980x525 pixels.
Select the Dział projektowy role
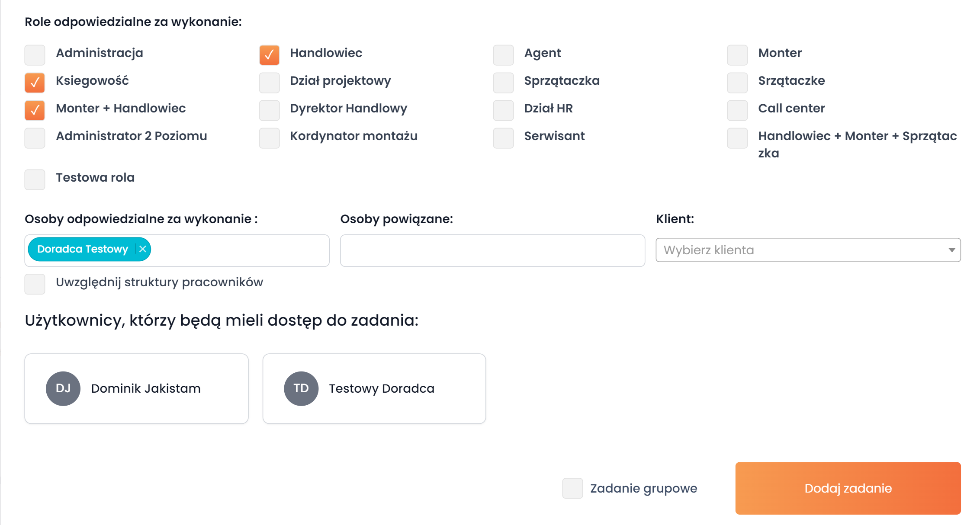coord(269,83)
